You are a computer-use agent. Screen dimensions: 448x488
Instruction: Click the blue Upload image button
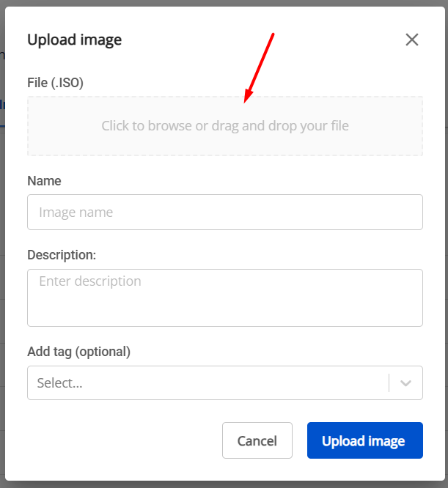pyautogui.click(x=364, y=441)
